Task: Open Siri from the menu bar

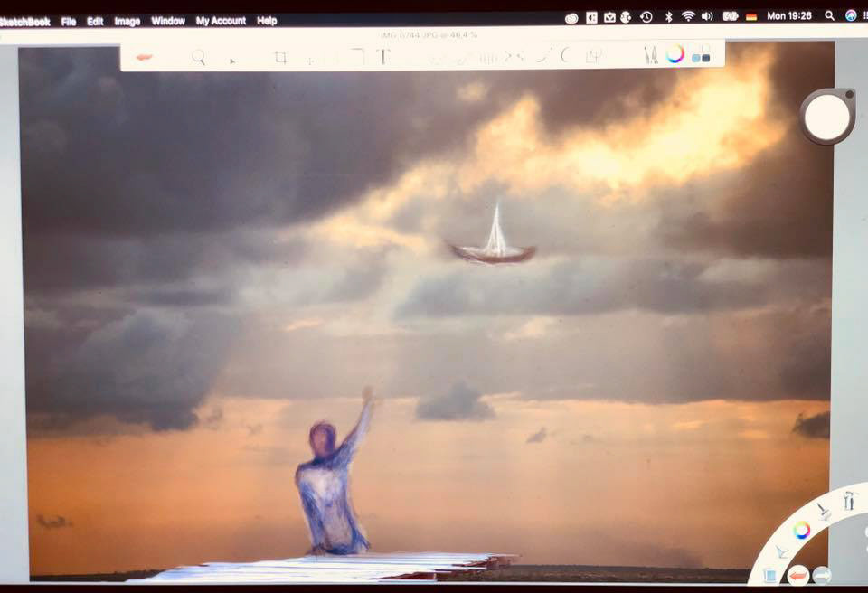Action: coord(851,15)
